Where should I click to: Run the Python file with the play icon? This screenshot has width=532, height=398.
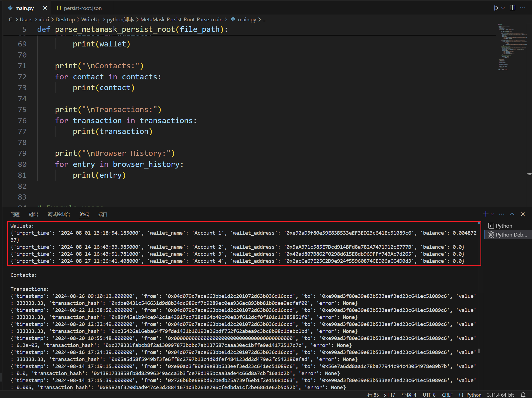click(496, 8)
